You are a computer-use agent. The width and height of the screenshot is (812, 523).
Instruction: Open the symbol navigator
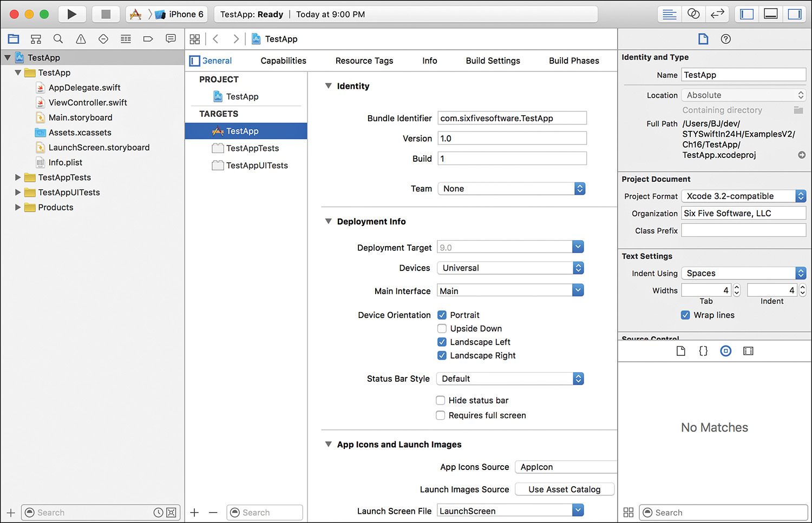36,39
